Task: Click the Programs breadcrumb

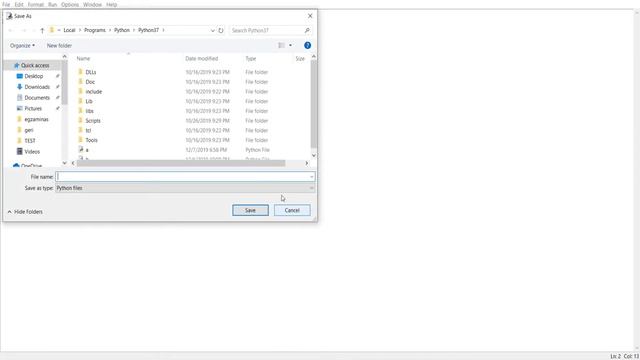Action: tap(95, 30)
